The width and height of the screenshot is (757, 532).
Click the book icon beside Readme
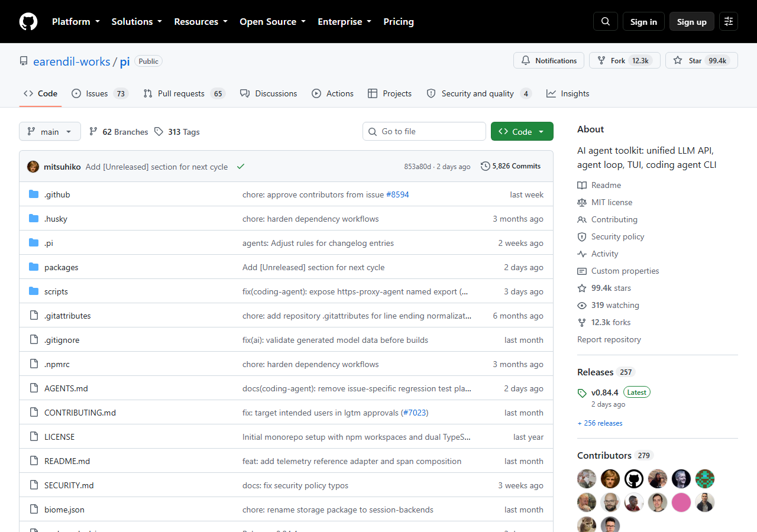(582, 185)
